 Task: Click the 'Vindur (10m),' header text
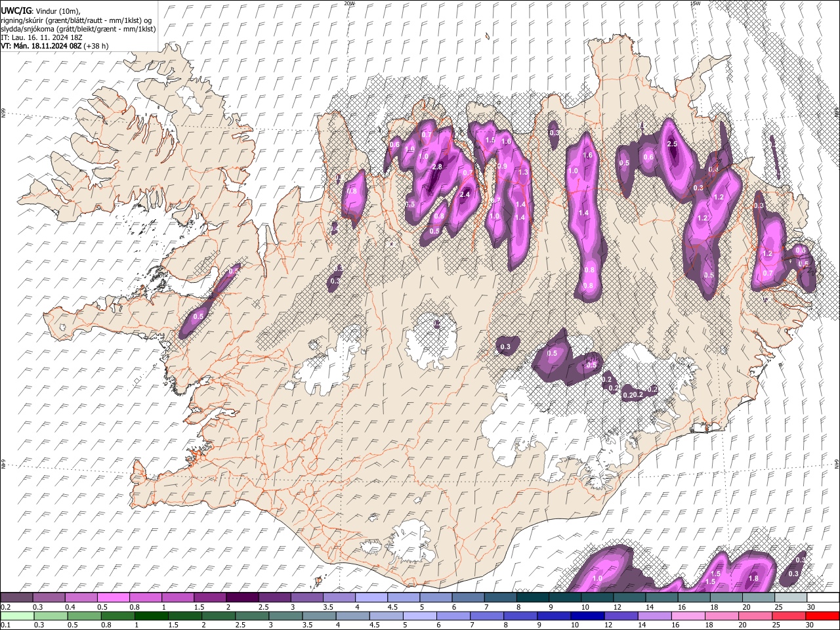pos(57,12)
